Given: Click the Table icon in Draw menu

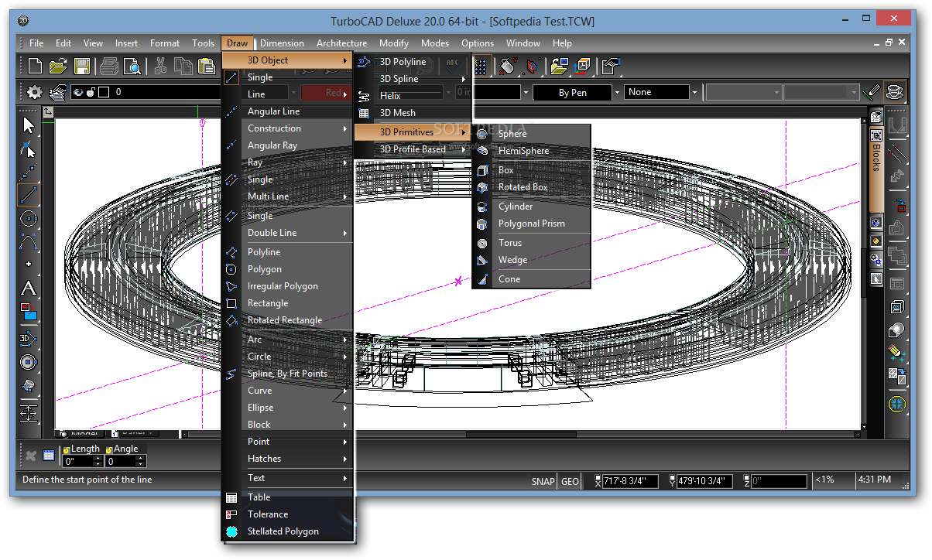Looking at the screenshot, I should click(231, 497).
